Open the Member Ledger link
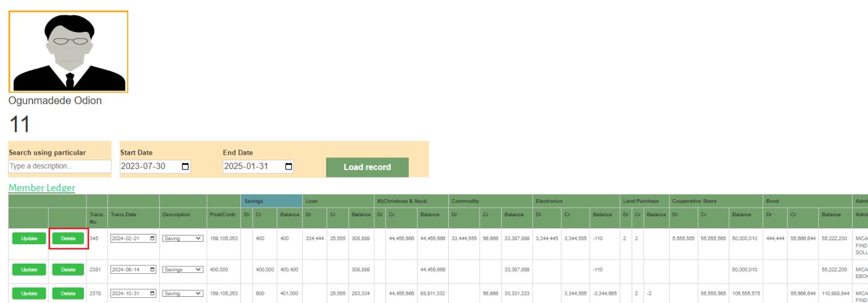The height and width of the screenshot is (303, 868). [42, 188]
